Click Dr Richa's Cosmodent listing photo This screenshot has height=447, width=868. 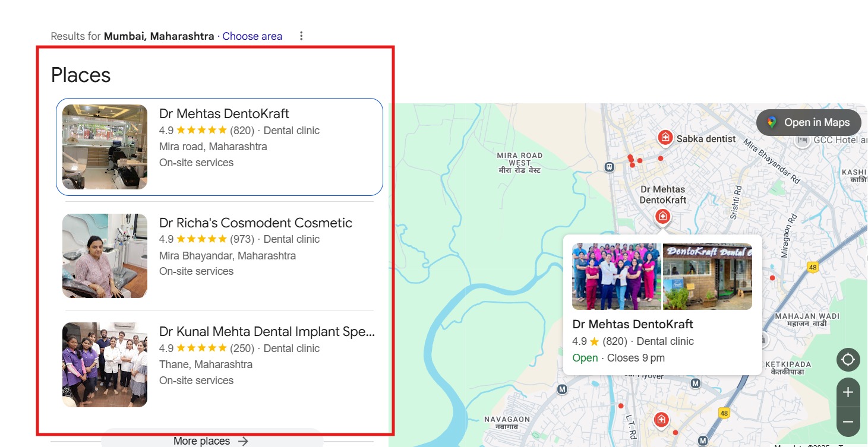(x=105, y=256)
